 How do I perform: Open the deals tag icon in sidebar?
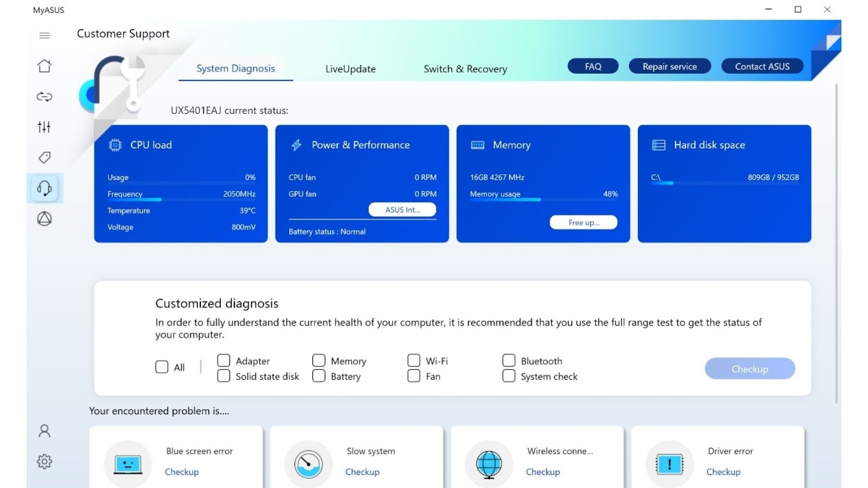[x=44, y=157]
